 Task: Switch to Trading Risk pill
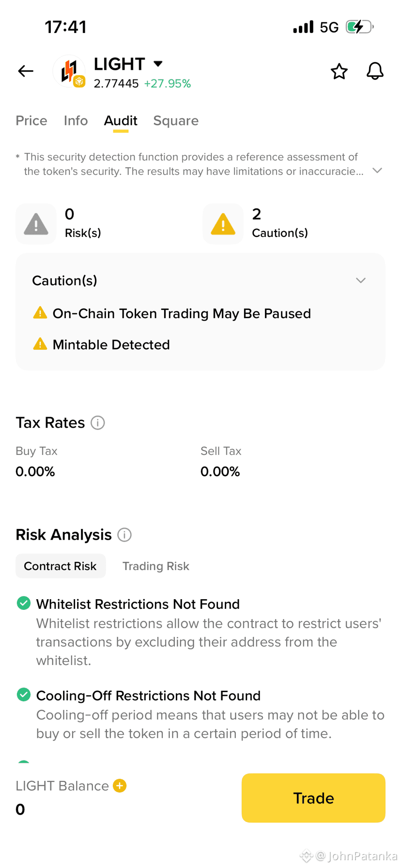155,566
